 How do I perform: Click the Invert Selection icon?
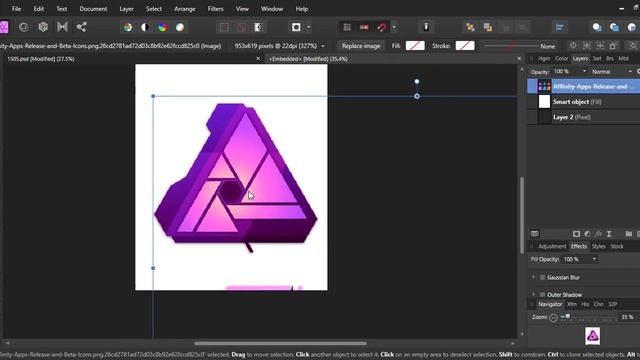(258, 27)
